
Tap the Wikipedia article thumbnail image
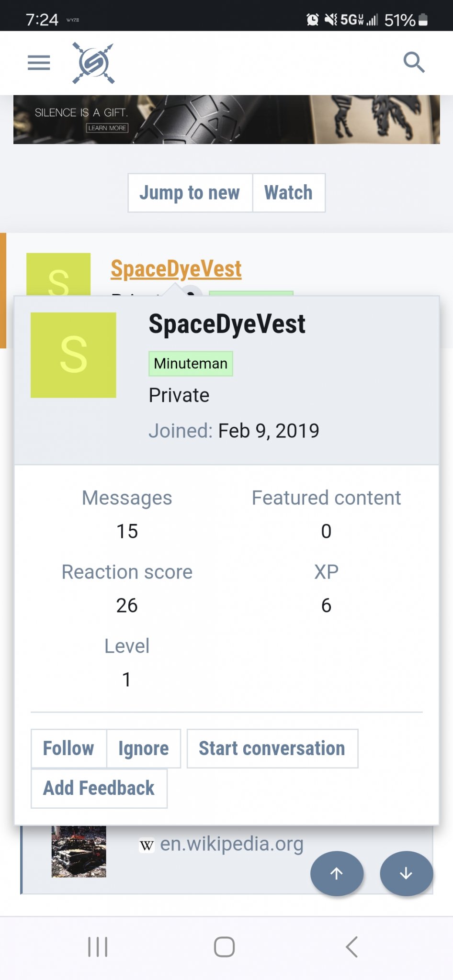(x=79, y=851)
